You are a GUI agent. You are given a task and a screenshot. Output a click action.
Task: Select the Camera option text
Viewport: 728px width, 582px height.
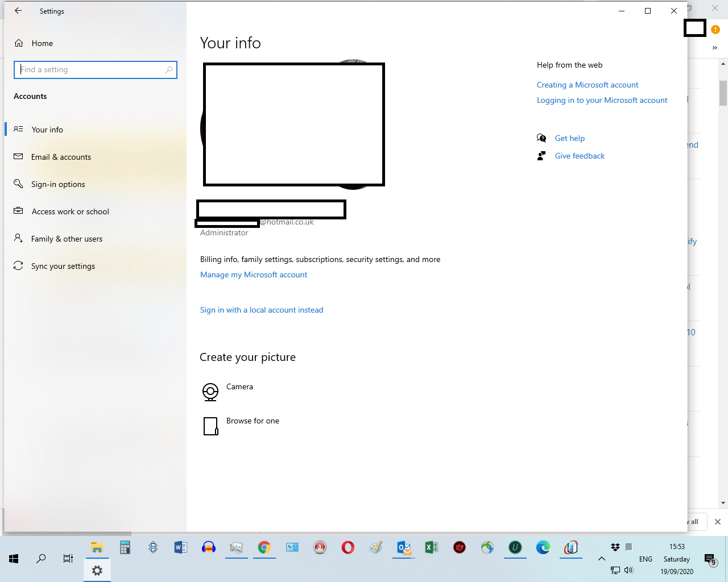point(239,386)
